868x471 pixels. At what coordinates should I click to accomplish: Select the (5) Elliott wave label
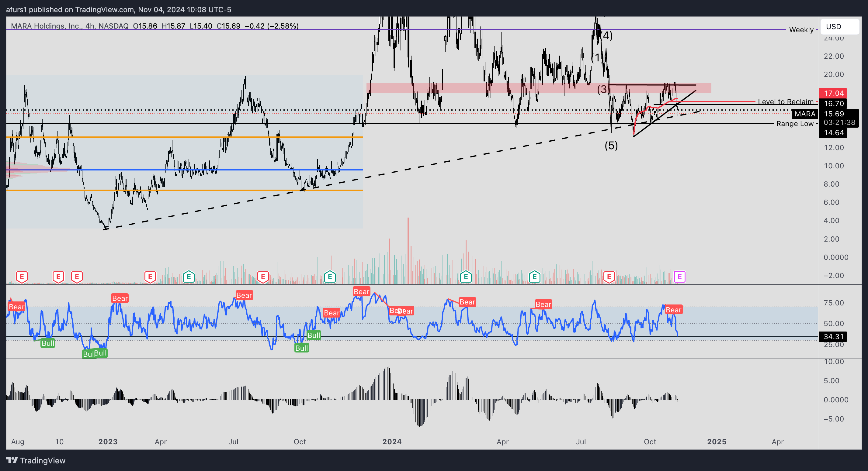point(611,146)
